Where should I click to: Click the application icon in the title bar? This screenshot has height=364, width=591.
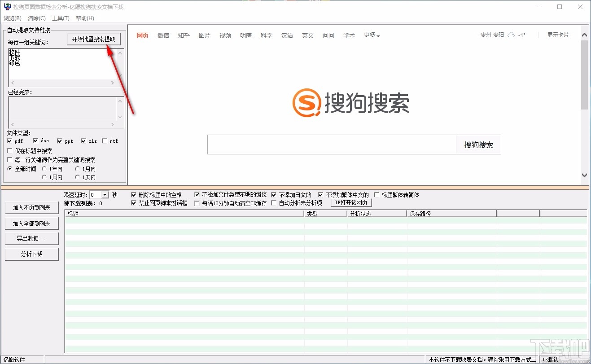[x=6, y=7]
